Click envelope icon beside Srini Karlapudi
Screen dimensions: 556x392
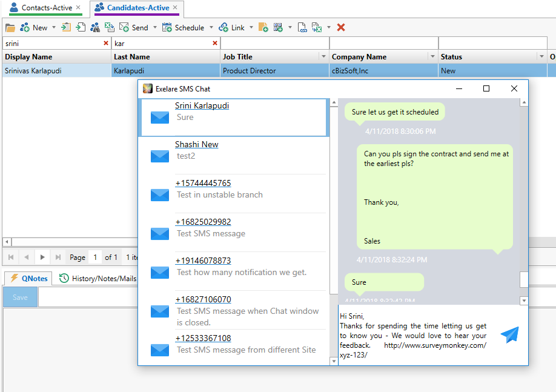[160, 118]
